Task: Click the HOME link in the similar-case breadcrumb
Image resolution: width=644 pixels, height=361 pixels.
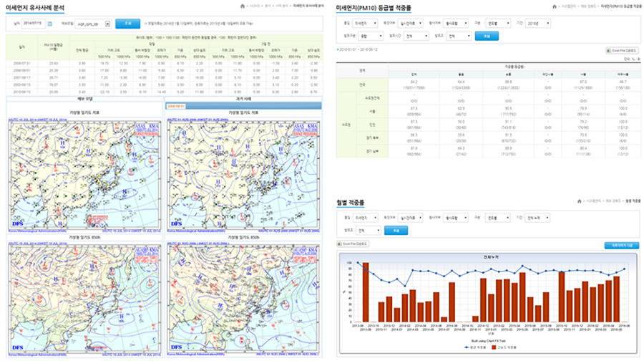Action: 255,6
